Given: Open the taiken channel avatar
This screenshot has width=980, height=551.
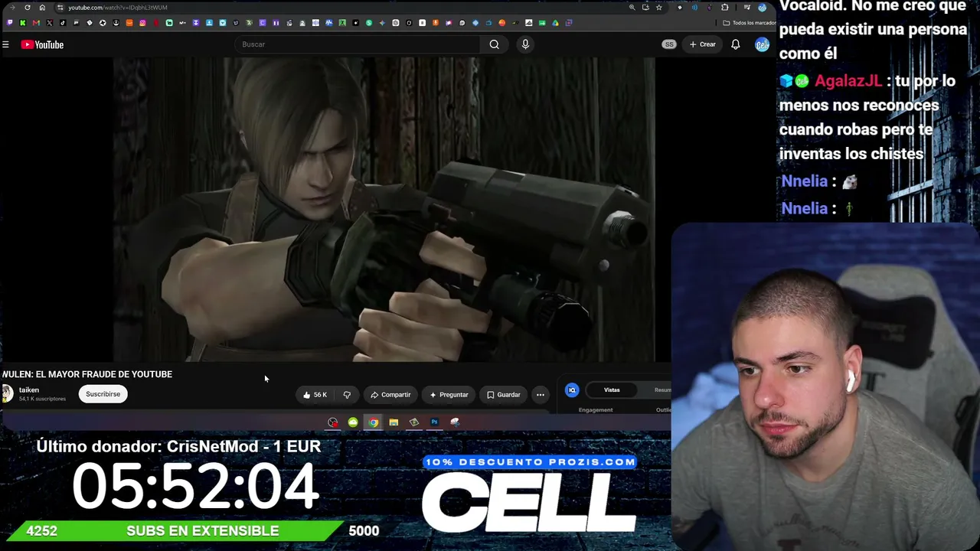Looking at the screenshot, I should click(x=7, y=393).
